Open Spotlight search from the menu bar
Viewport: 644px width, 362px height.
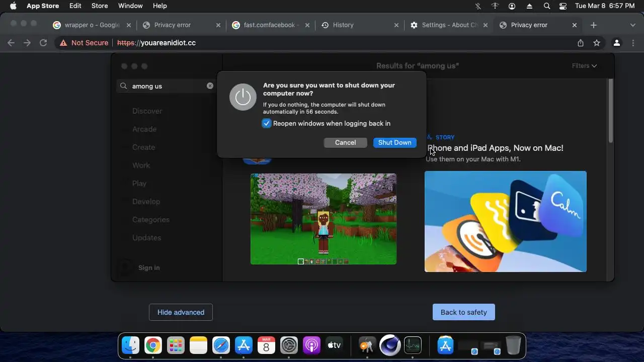point(547,6)
